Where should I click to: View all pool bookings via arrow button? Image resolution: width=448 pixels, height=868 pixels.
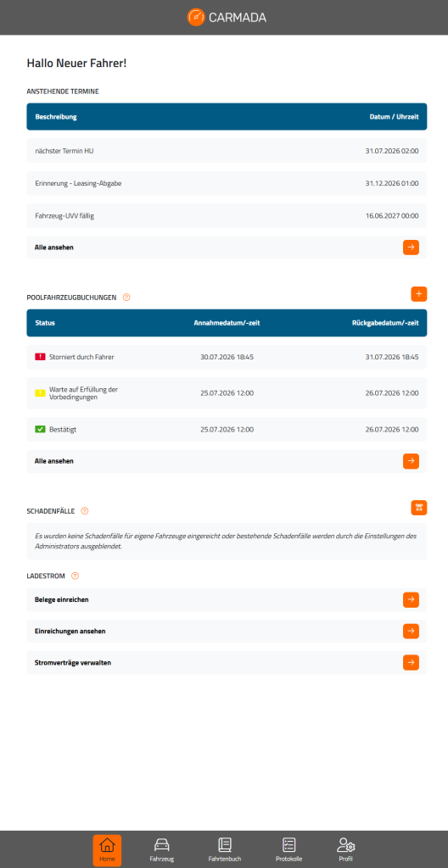pos(411,461)
